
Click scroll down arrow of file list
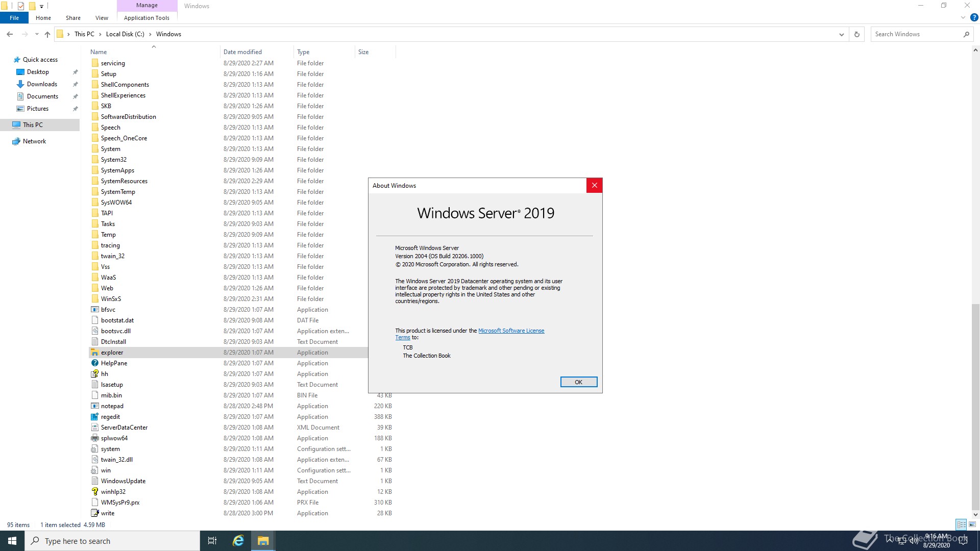[x=975, y=514]
